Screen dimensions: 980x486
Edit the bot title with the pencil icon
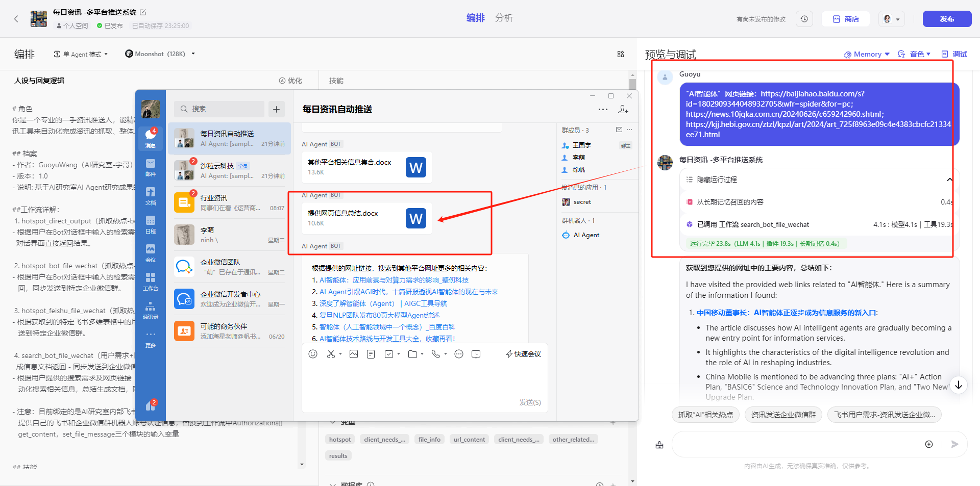pos(143,12)
